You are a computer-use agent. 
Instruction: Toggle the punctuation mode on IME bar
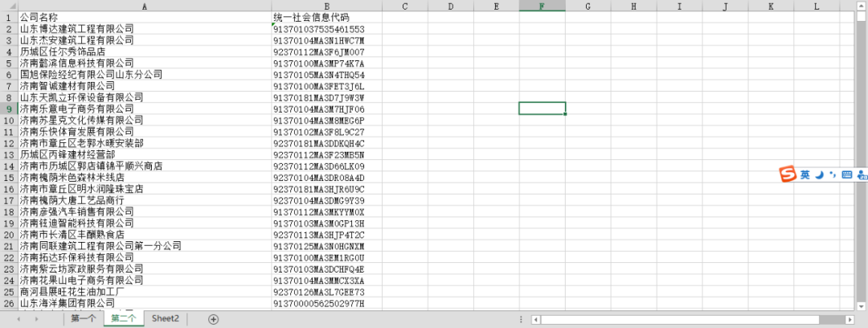coord(833,174)
